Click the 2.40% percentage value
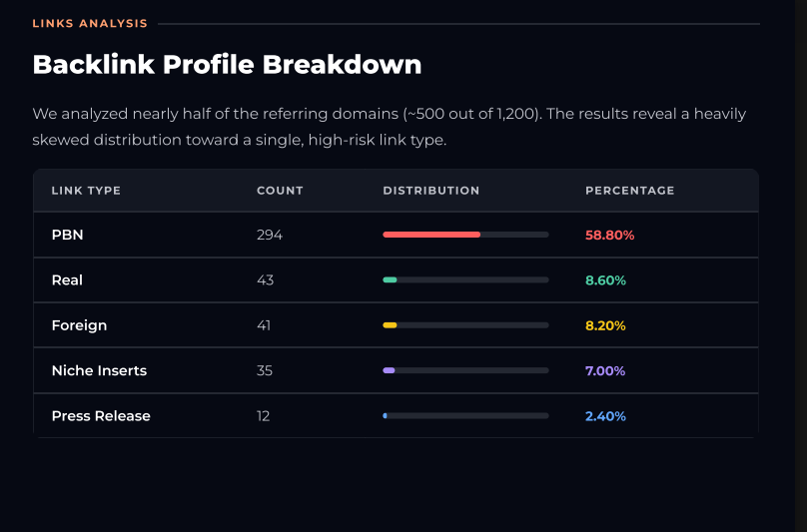This screenshot has height=532, width=807. (606, 416)
